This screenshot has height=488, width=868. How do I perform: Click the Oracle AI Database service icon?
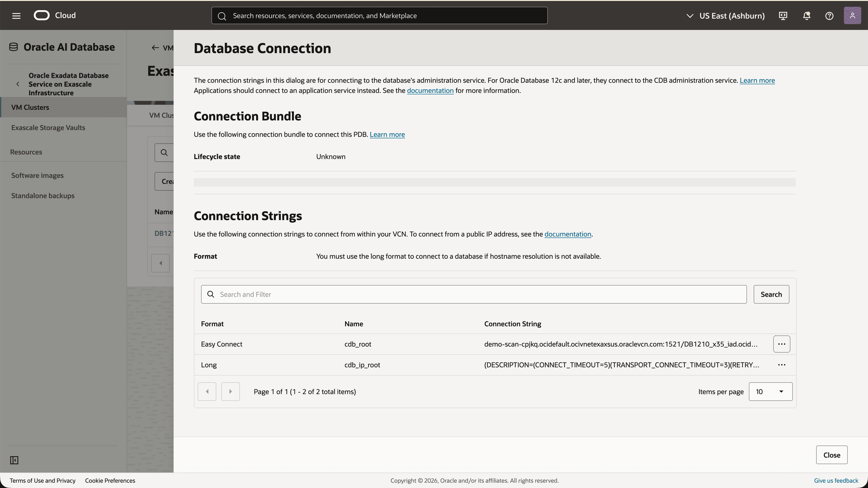pos(14,47)
